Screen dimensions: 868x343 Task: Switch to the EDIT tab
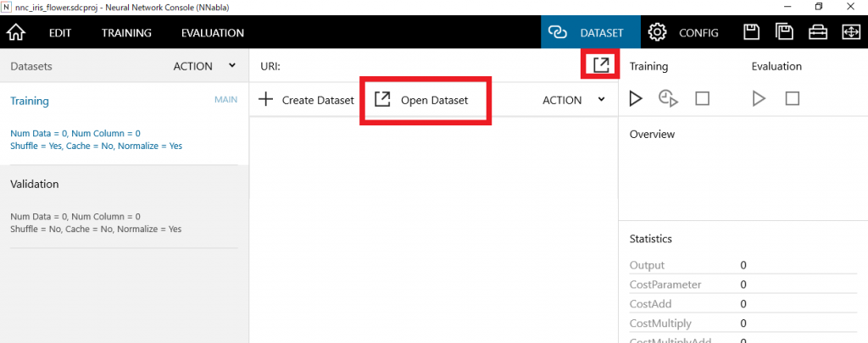(60, 33)
